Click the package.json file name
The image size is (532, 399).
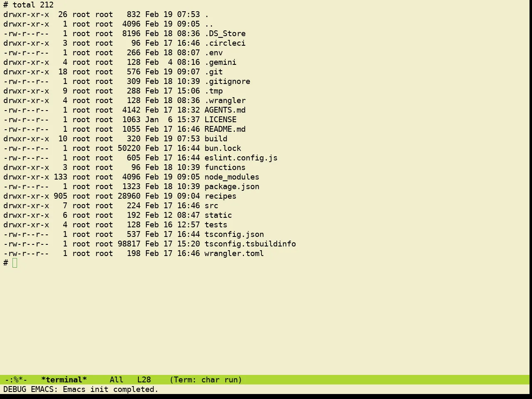(x=232, y=187)
